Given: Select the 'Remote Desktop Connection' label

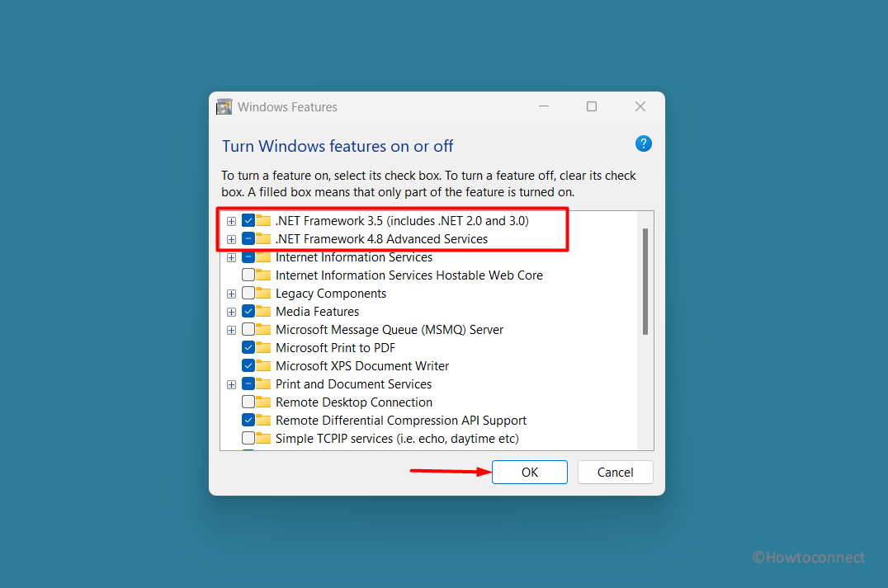Looking at the screenshot, I should click(x=354, y=402).
